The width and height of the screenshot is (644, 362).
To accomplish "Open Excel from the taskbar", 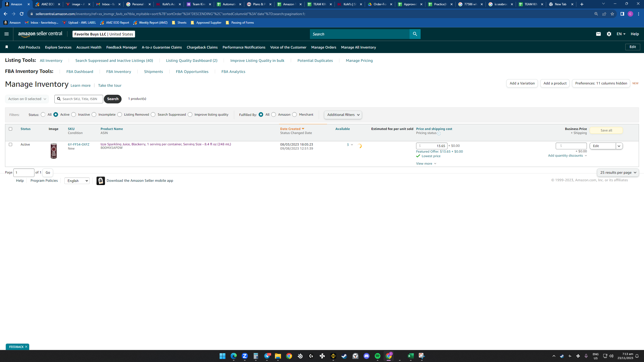I will pos(411,356).
